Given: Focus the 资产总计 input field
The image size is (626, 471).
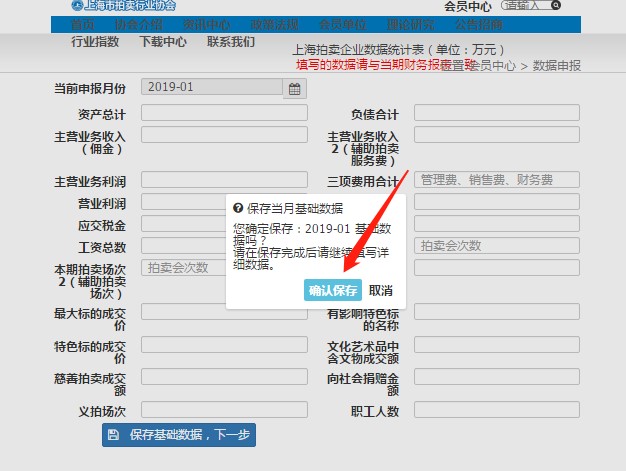Looking at the screenshot, I should 224,112.
